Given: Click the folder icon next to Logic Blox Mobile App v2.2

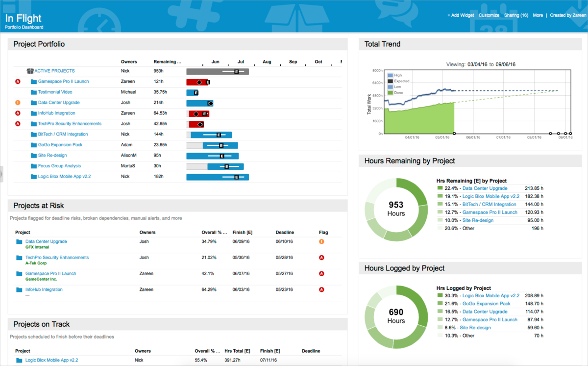Looking at the screenshot, I should point(34,176).
